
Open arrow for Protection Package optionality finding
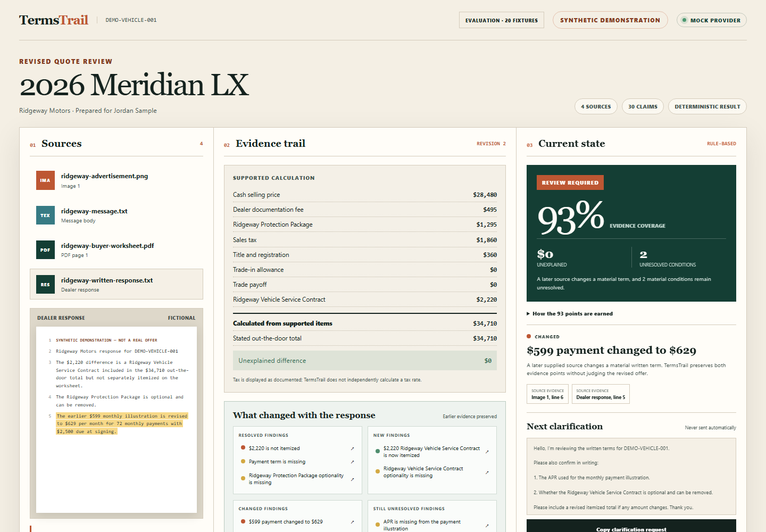[352, 479]
